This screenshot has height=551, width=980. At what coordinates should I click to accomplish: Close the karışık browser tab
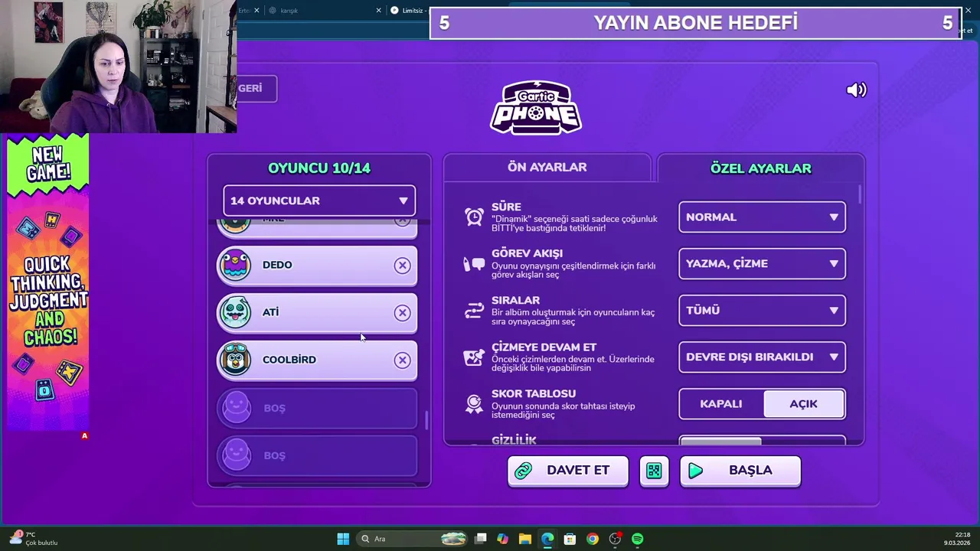coord(378,11)
